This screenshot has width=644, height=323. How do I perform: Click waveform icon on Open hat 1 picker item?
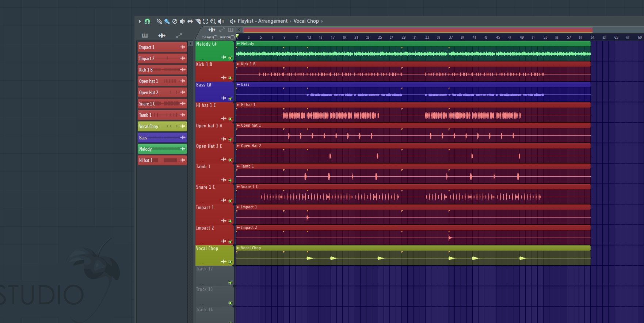coord(183,81)
